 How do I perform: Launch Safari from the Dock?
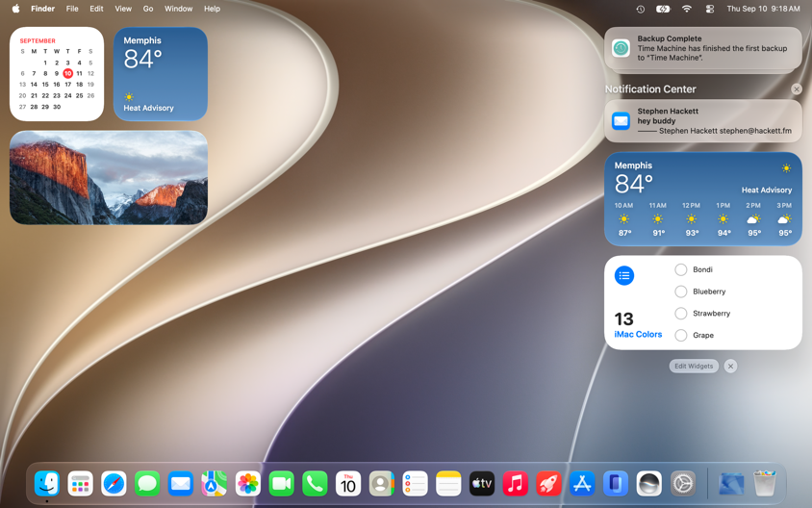click(x=114, y=484)
